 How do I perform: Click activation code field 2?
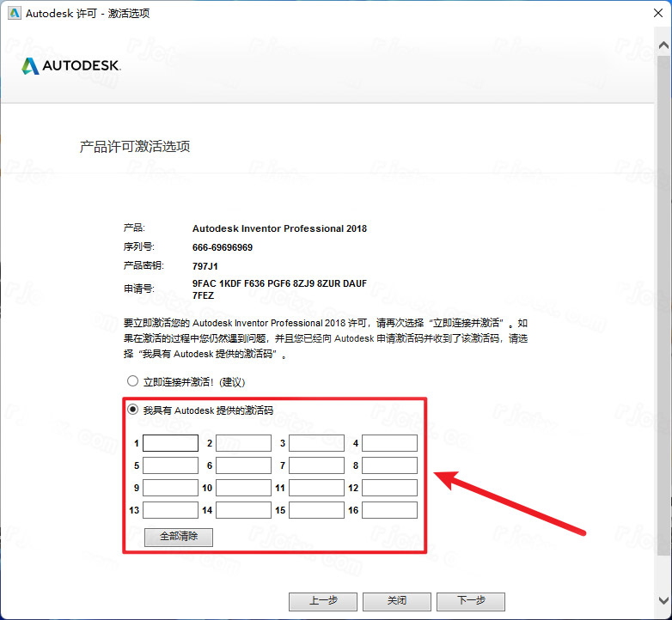[243, 443]
